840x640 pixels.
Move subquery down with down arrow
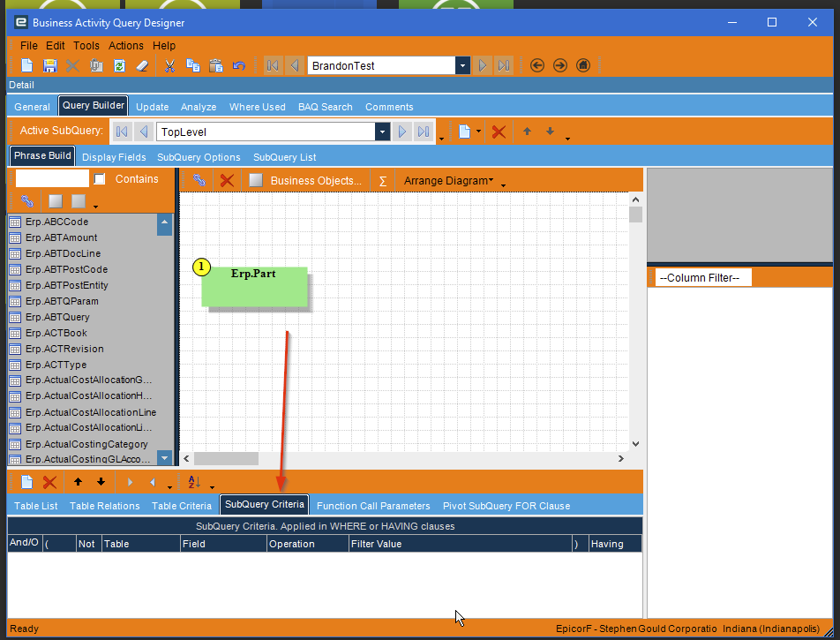550,132
